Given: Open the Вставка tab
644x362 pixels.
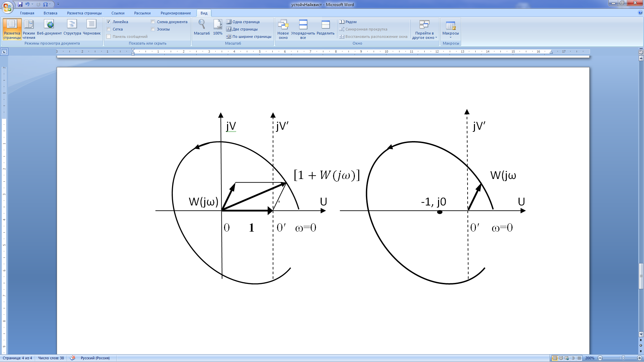Looking at the screenshot, I should pyautogui.click(x=50, y=13).
